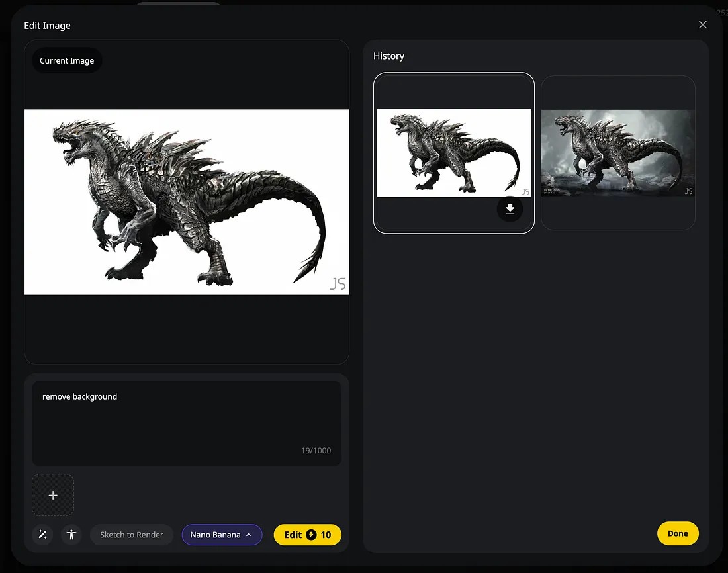
Task: Click the Edit Image dialog title
Action: (x=47, y=26)
